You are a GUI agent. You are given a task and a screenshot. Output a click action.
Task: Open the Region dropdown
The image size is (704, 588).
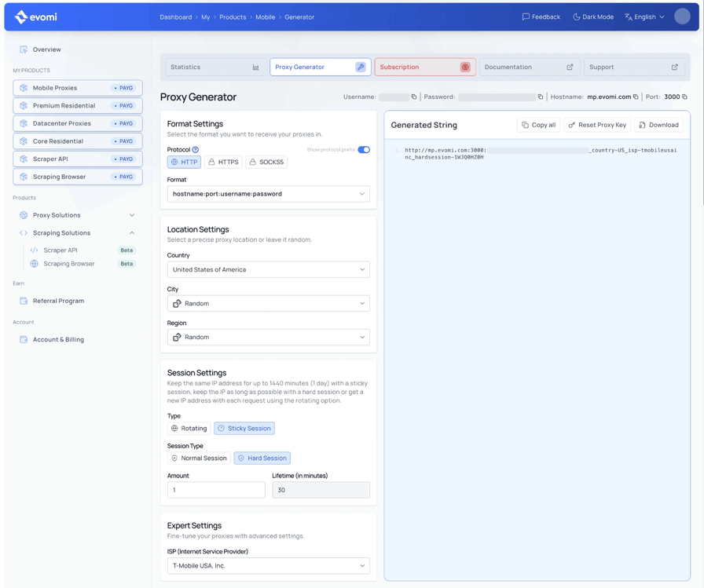269,338
